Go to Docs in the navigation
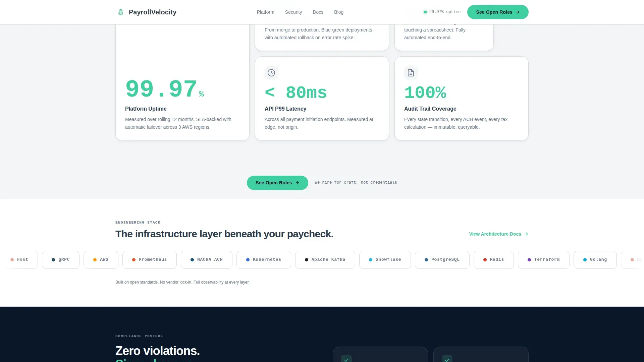The height and width of the screenshot is (362, 644). [x=318, y=12]
